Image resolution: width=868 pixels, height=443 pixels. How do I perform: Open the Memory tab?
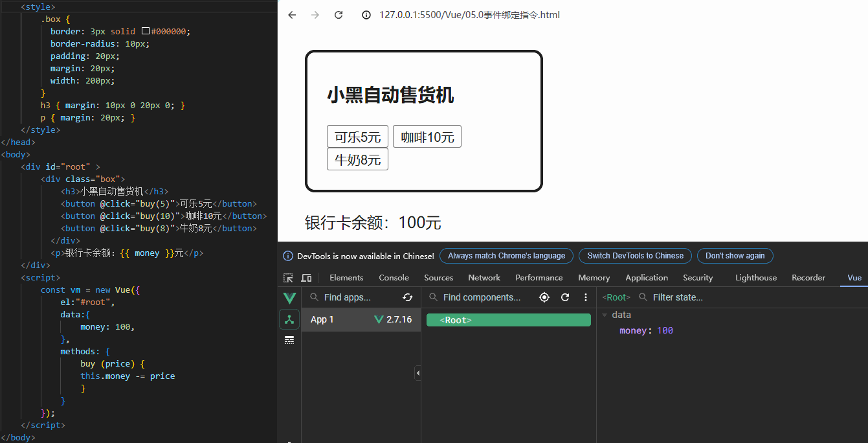[x=594, y=278]
